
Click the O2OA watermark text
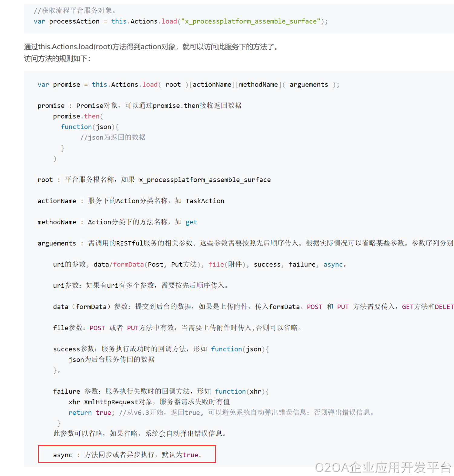click(x=383, y=467)
